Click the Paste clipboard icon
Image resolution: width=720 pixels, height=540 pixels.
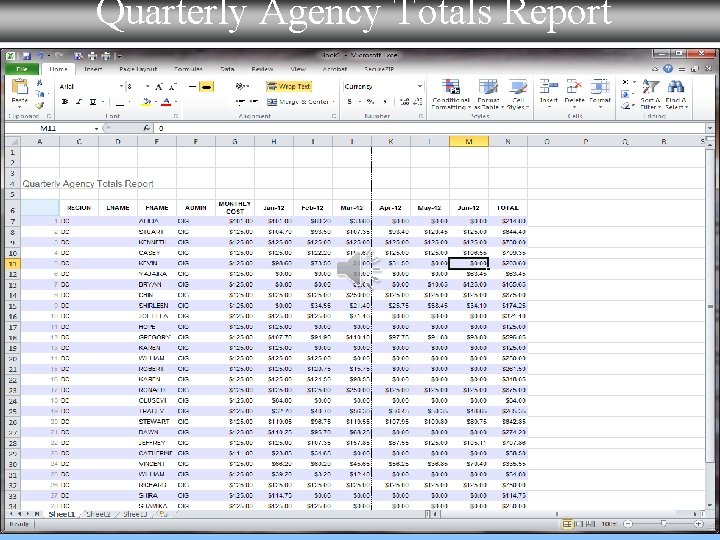pyautogui.click(x=19, y=87)
